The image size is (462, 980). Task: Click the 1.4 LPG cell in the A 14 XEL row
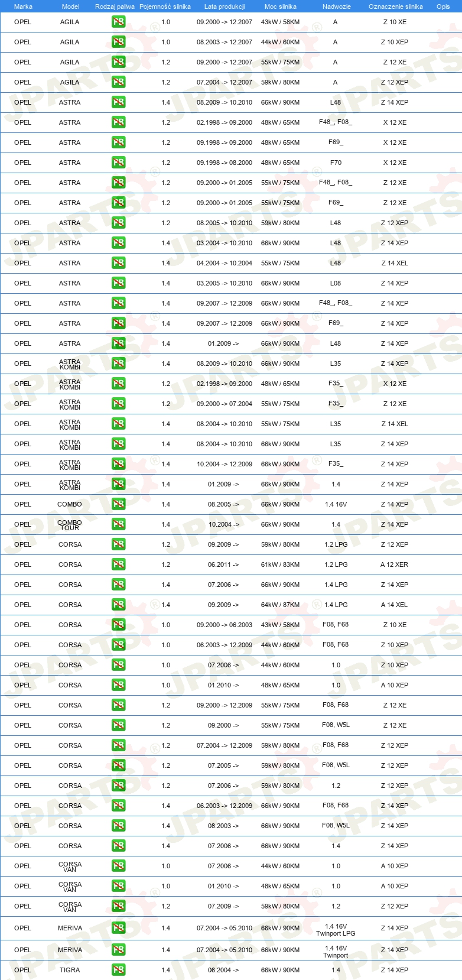coord(336,605)
